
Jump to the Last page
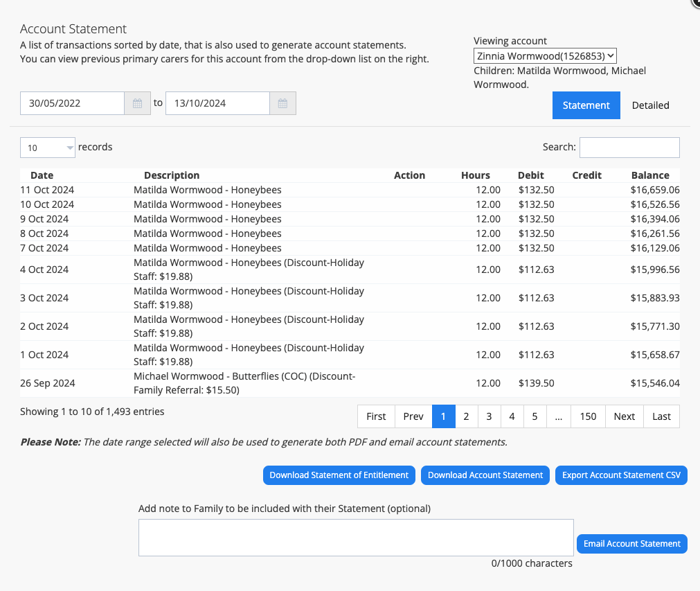click(x=661, y=416)
